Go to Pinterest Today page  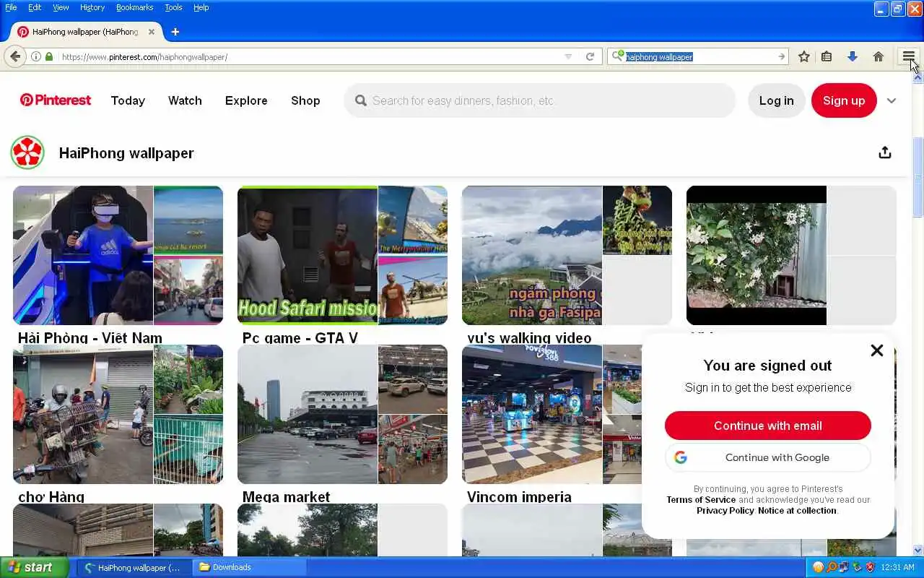coord(128,100)
